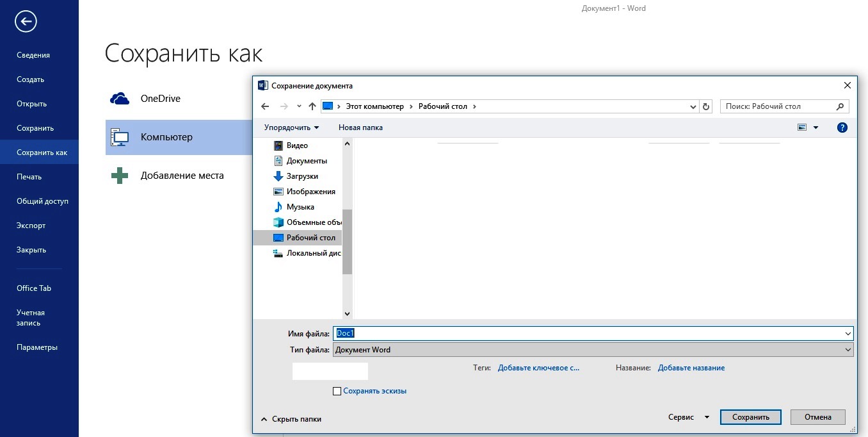
Task: Select Закрыть in backstage menu
Action: pos(31,250)
